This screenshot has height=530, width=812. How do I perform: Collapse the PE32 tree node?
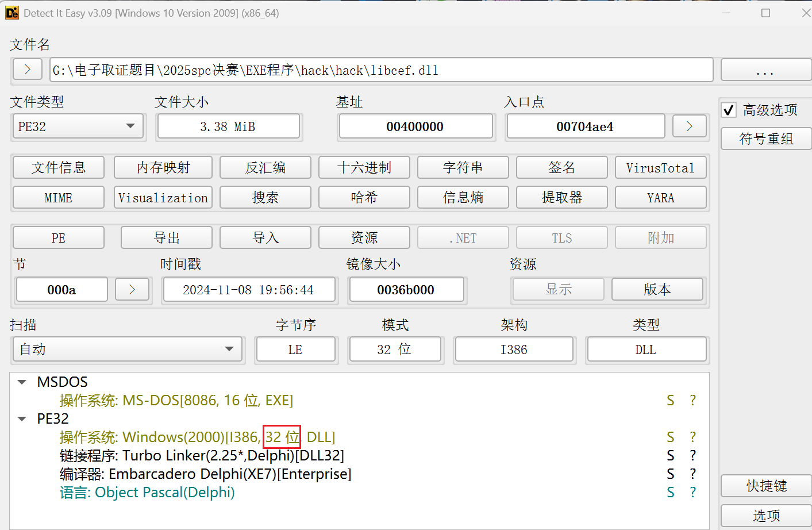pos(22,419)
